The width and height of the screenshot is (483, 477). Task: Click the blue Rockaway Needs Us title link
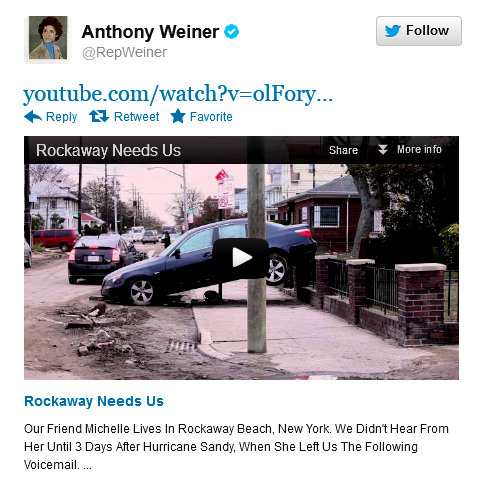pos(94,401)
